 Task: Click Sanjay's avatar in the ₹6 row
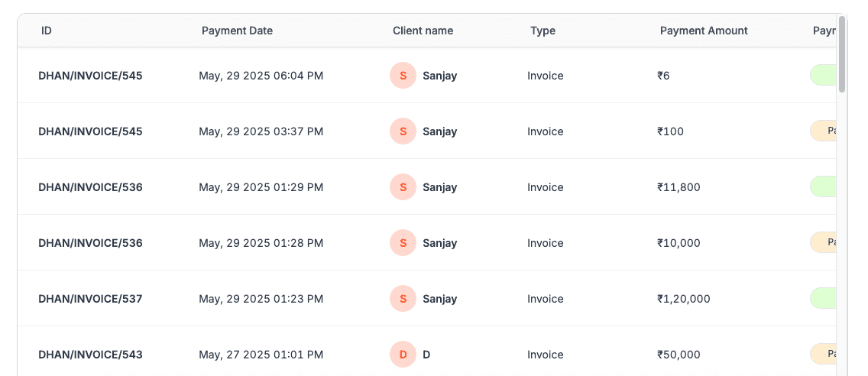point(403,76)
